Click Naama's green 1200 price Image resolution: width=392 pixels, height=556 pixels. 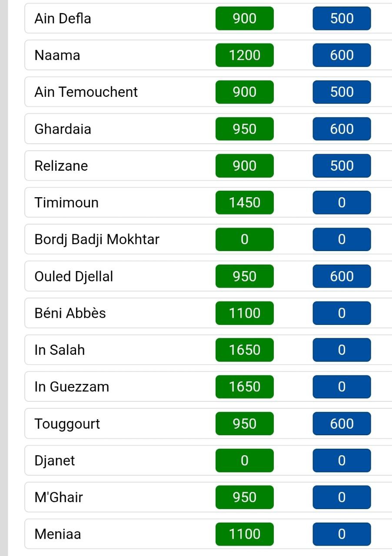[245, 55]
